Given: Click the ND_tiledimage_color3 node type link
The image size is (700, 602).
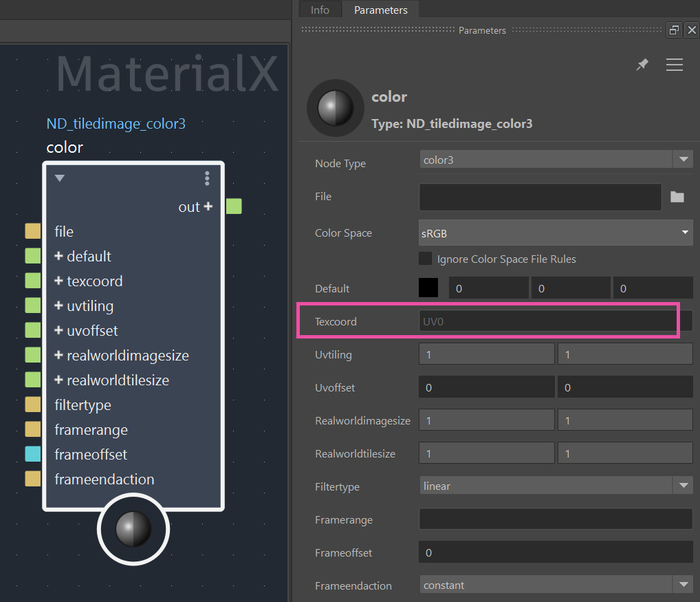Looking at the screenshot, I should point(116,124).
